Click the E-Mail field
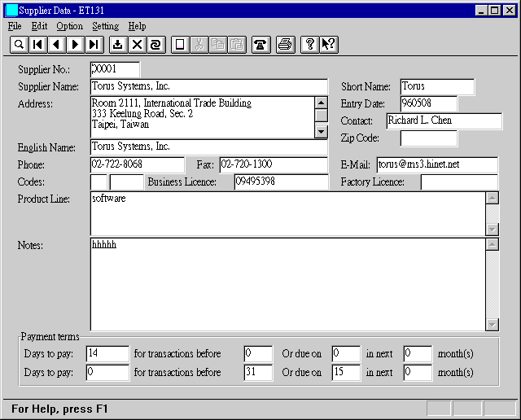521x420 pixels. tap(437, 164)
